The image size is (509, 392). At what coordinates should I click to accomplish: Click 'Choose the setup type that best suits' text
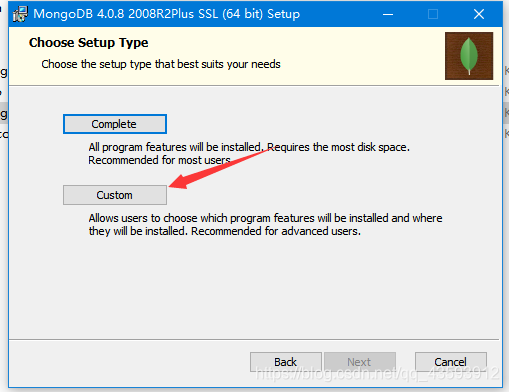(161, 64)
